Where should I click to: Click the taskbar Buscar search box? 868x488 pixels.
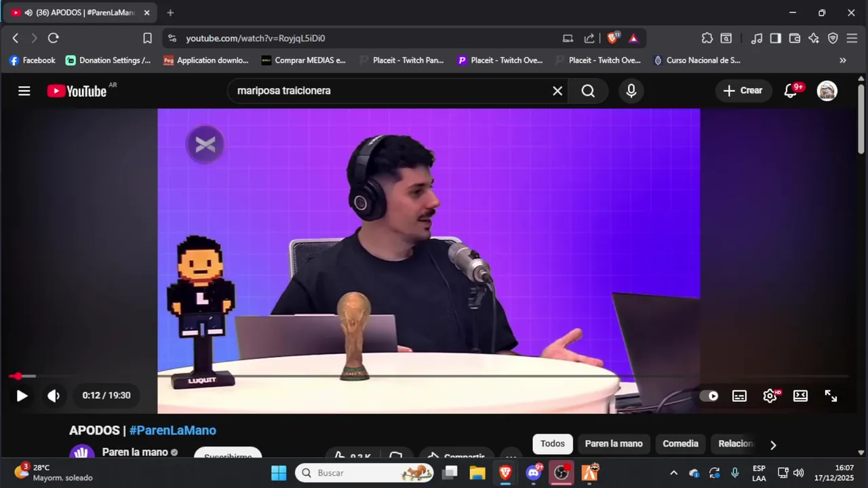[x=365, y=473]
